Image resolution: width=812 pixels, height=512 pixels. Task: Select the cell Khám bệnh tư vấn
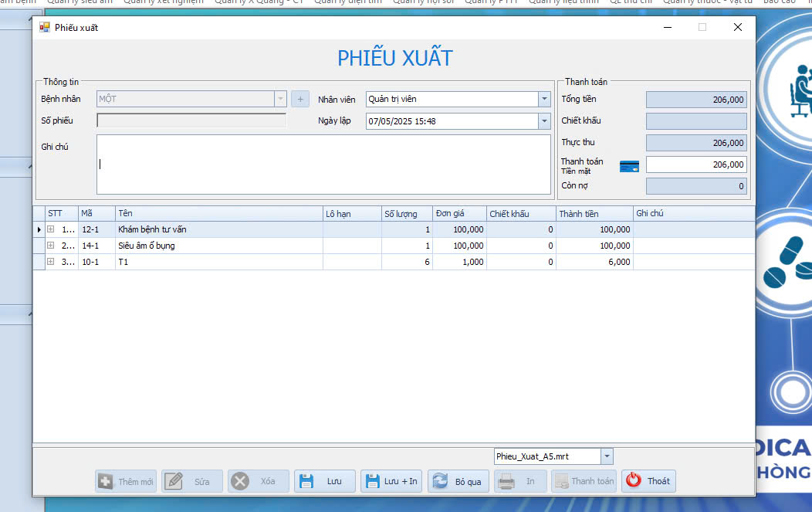(219, 229)
